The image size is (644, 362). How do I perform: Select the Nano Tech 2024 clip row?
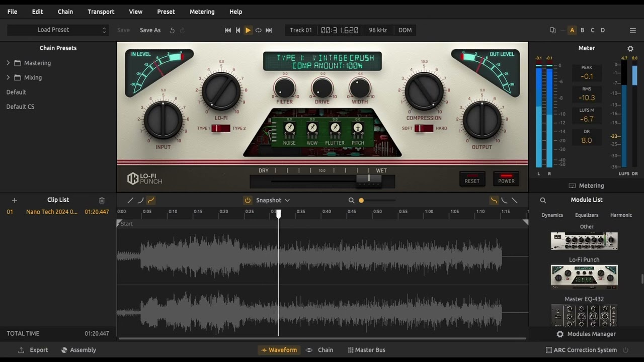58,212
